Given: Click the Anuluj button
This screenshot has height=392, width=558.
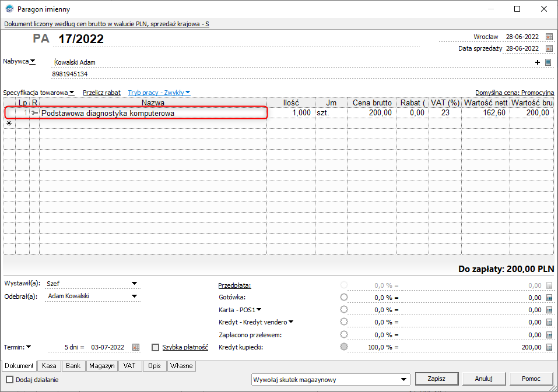Looking at the screenshot, I should [x=483, y=379].
